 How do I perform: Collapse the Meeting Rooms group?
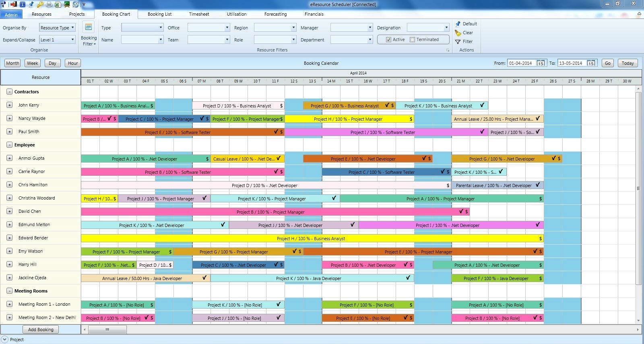pos(9,291)
